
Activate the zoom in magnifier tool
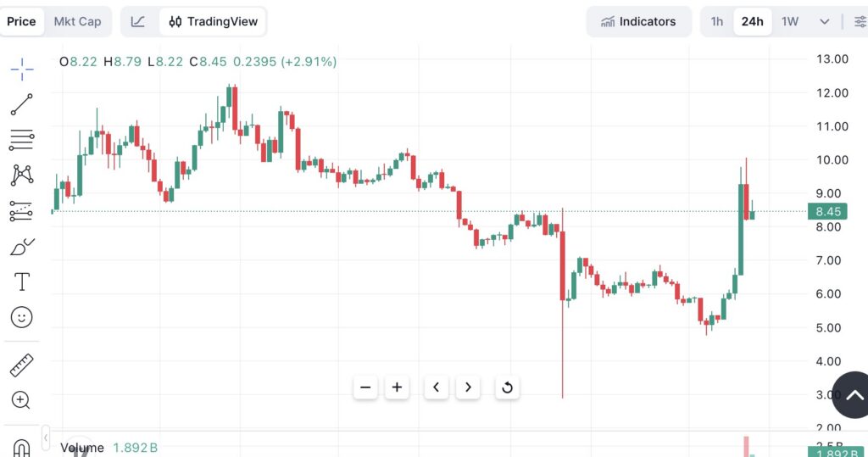pyautogui.click(x=22, y=400)
